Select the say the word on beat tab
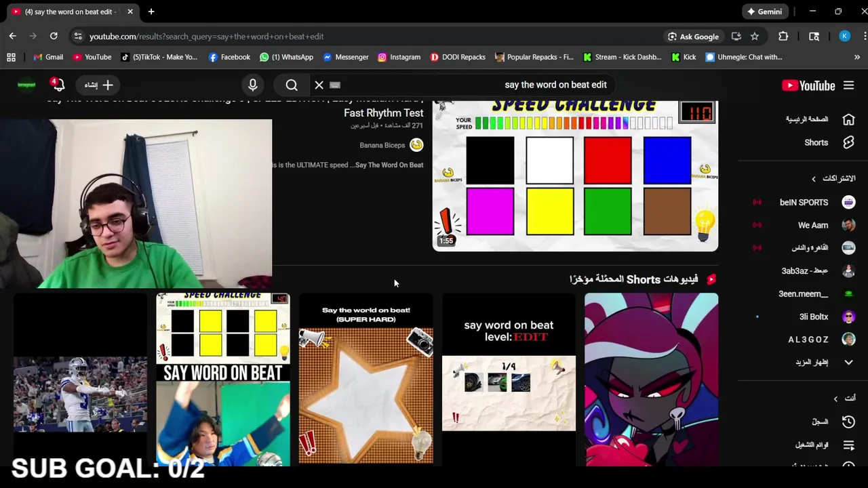868x488 pixels. click(x=71, y=12)
